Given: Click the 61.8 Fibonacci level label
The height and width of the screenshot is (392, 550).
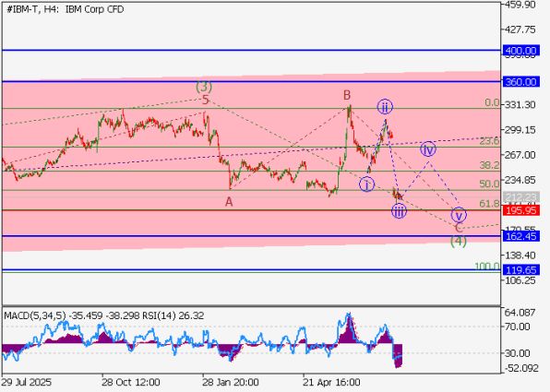Looking at the screenshot, I should [x=489, y=203].
